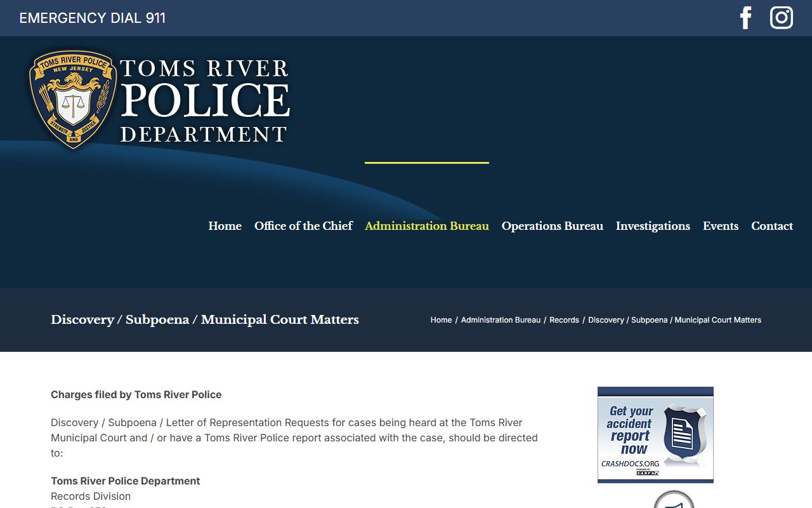Click the Toms River Police badge logo
This screenshot has height=508, width=812.
click(72, 100)
